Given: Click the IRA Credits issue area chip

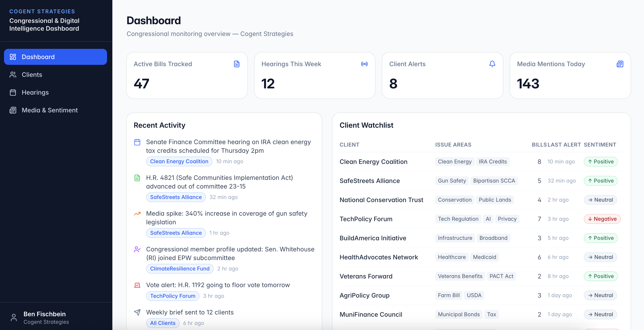Looking at the screenshot, I should point(493,161).
